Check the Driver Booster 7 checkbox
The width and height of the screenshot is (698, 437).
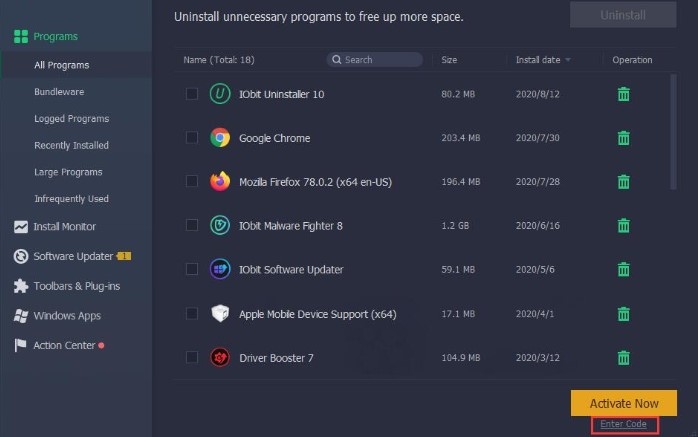click(192, 357)
